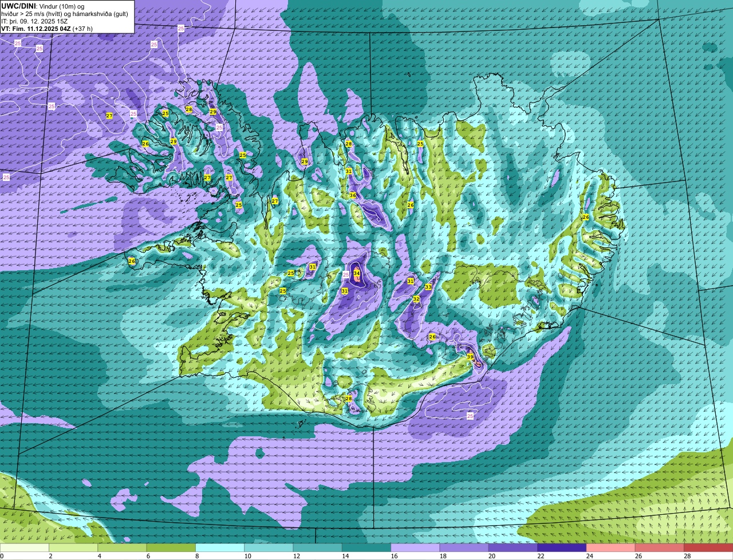The image size is (733, 560).
Task: Click the yellow gust label '39' on the map
Action: [x=470, y=357]
